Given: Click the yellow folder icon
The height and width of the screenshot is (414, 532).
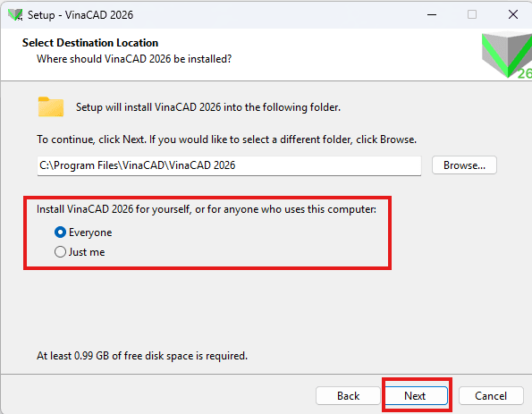Looking at the screenshot, I should [x=51, y=107].
